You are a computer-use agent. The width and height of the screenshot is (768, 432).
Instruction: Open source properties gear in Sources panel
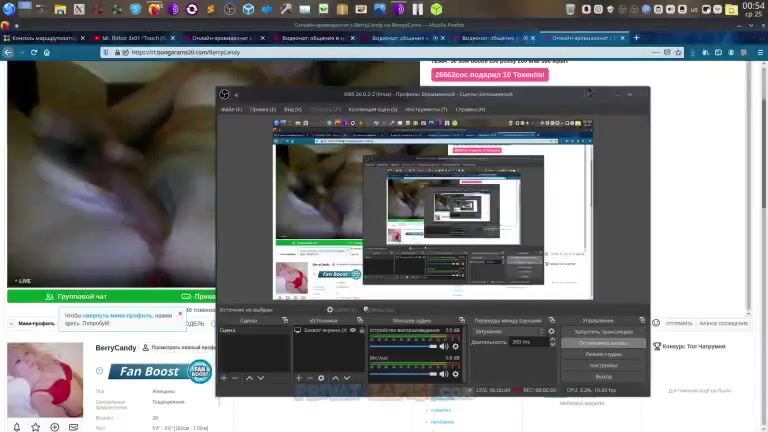click(321, 378)
